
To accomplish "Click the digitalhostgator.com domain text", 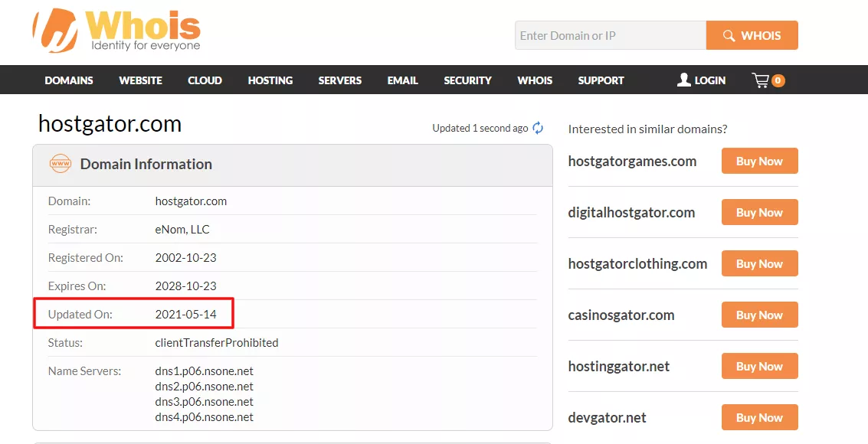I will pos(631,213).
